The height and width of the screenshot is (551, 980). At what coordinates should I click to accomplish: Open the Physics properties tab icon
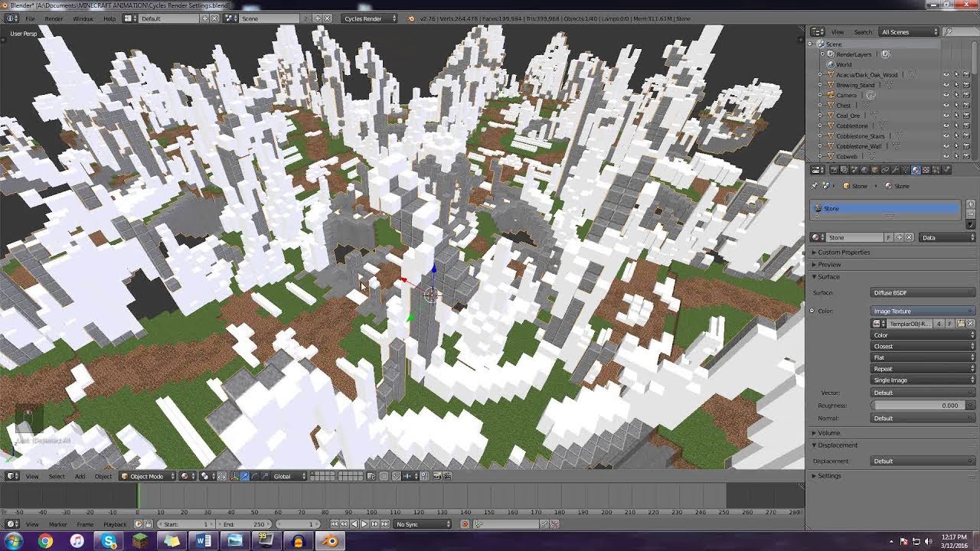946,169
